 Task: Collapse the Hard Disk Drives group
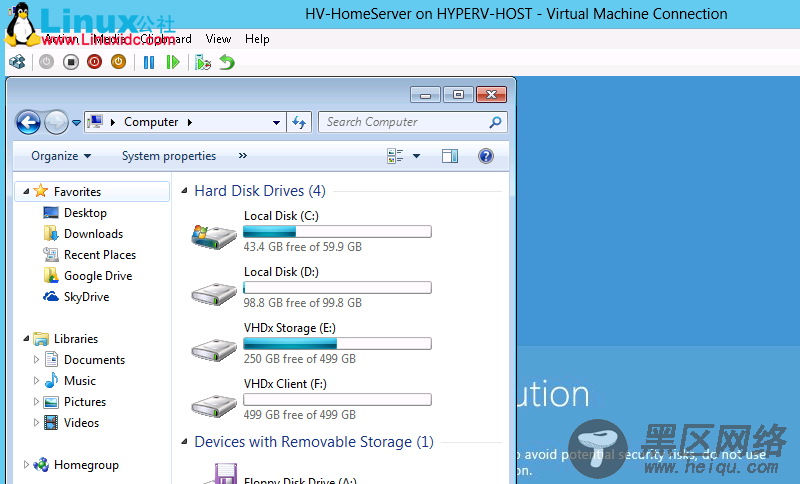[184, 191]
